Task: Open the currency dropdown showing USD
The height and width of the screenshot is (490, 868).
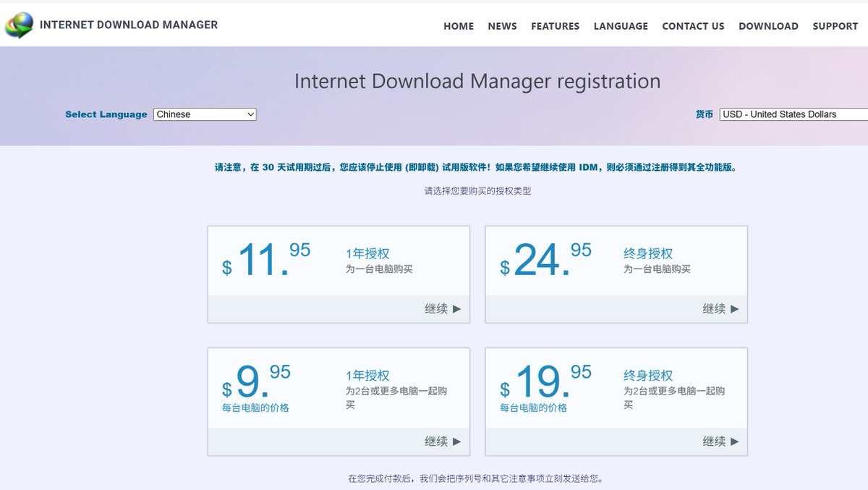Action: click(x=793, y=114)
